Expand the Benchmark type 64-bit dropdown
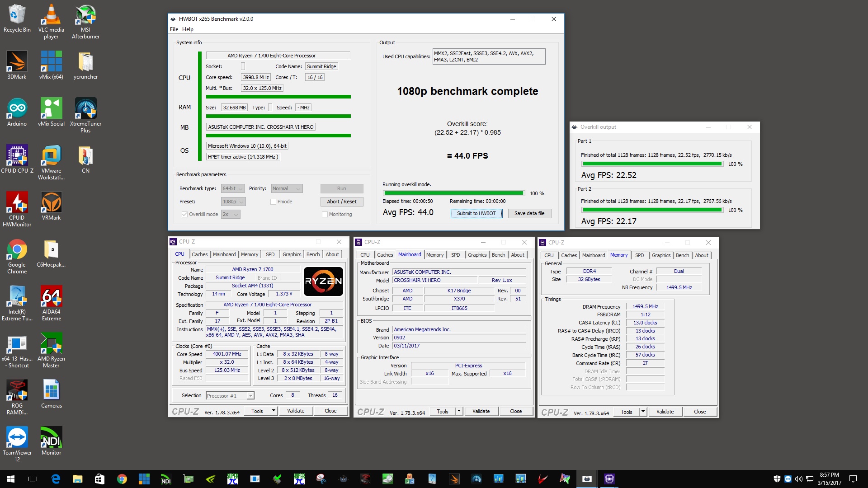Image resolution: width=868 pixels, height=488 pixels. pyautogui.click(x=233, y=188)
